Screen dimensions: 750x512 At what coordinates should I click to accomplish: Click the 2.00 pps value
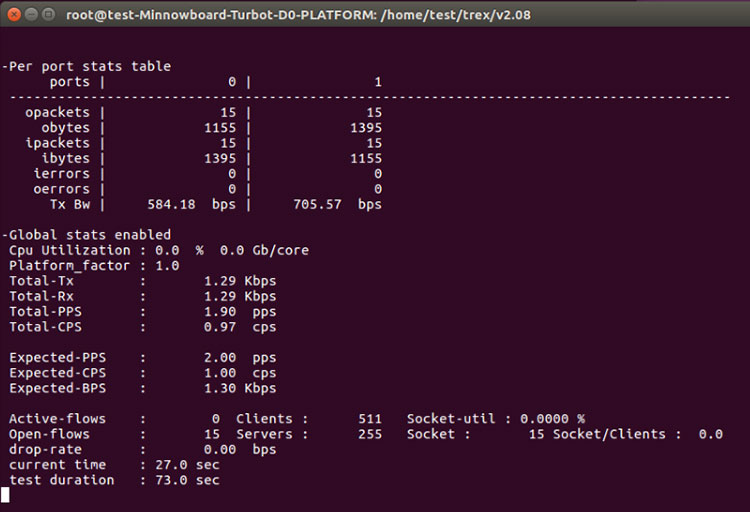pos(240,357)
